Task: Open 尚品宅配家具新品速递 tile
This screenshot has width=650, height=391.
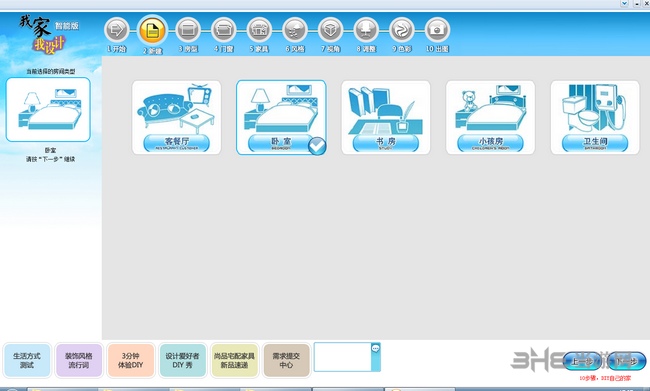Action: click(234, 360)
